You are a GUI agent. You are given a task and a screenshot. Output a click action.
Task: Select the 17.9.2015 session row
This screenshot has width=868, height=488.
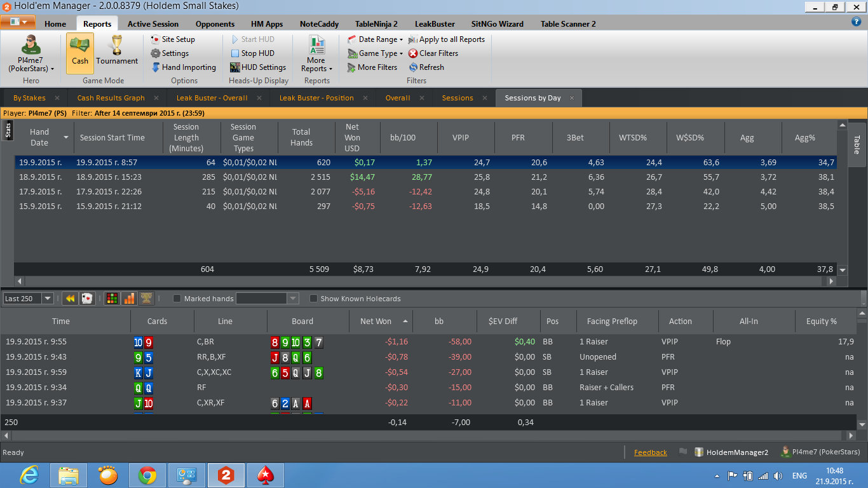pyautogui.click(x=425, y=191)
